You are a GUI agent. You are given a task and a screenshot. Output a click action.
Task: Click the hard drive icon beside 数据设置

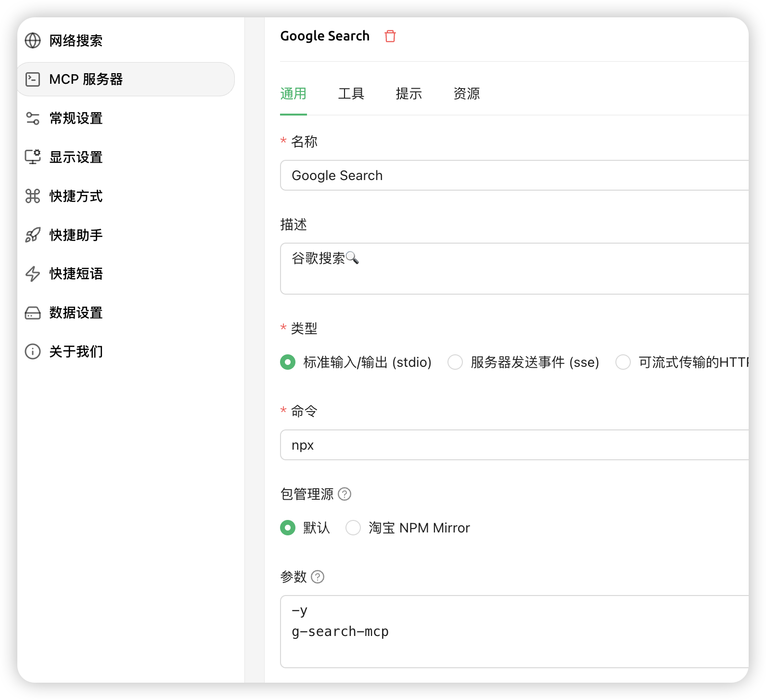[33, 313]
